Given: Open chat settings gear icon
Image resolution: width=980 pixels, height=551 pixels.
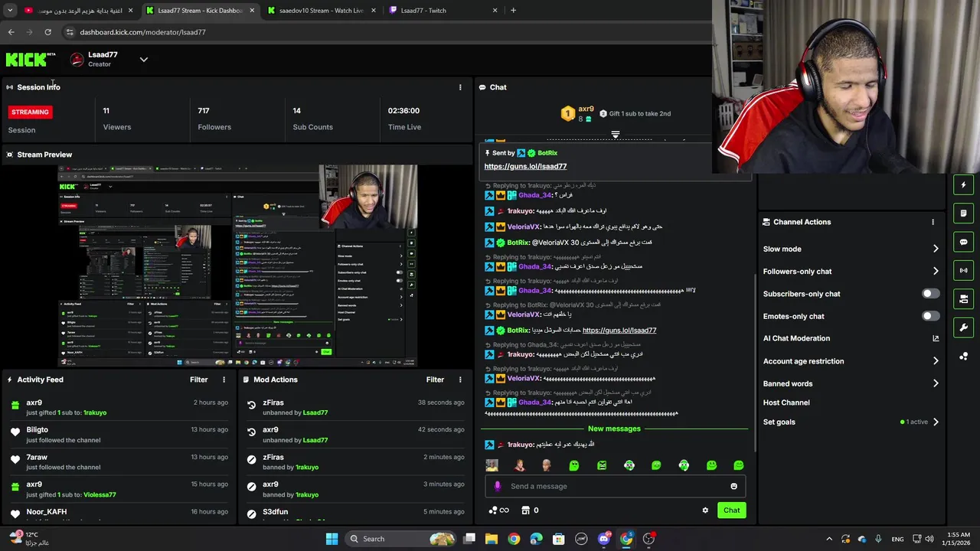Looking at the screenshot, I should tap(705, 510).
